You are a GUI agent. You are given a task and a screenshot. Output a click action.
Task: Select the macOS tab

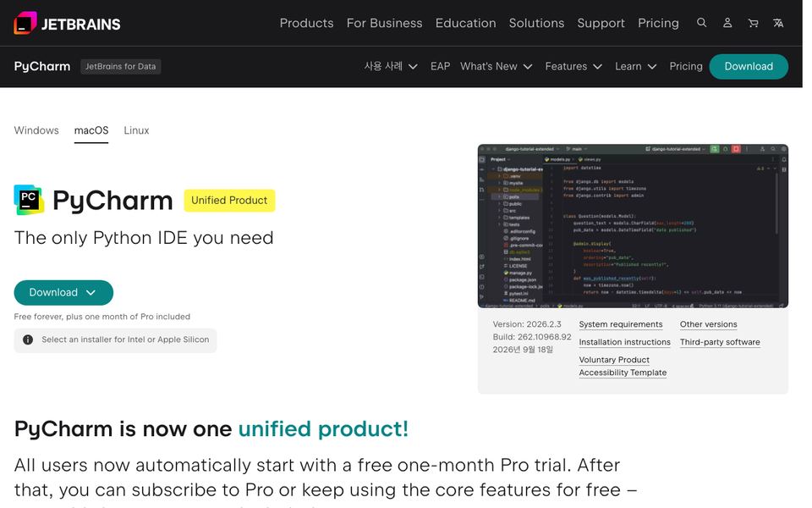(91, 130)
